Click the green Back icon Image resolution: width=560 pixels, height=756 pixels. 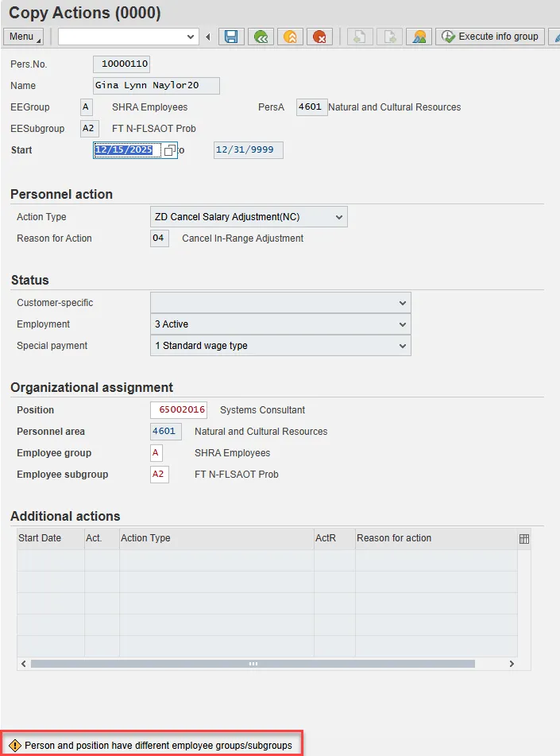coord(260,37)
